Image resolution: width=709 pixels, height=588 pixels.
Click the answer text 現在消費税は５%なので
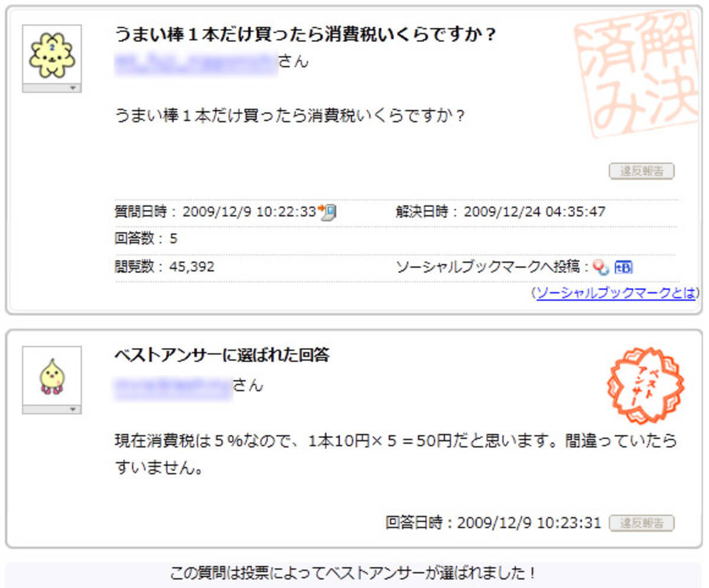tap(395, 454)
